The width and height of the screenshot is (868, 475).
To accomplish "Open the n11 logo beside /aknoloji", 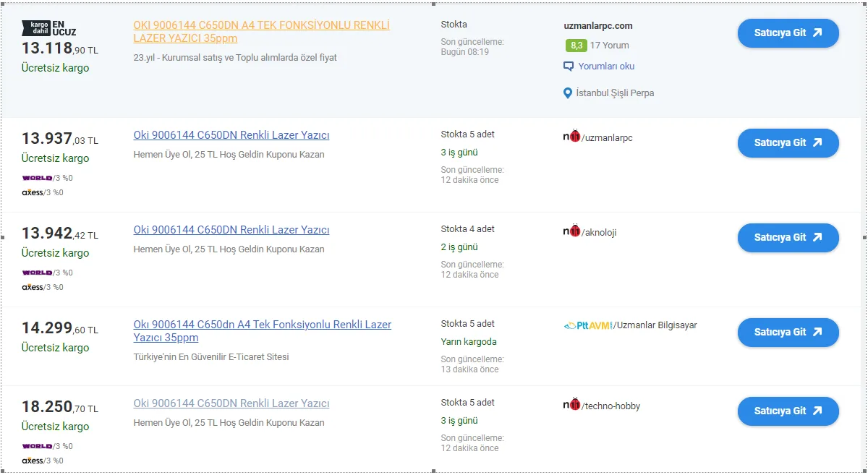I will (571, 231).
